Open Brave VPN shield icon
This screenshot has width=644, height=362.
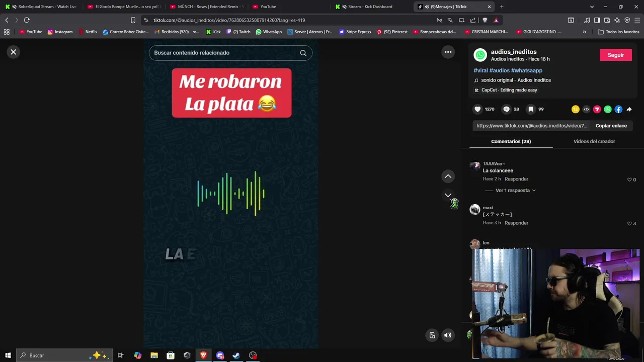[x=627, y=20]
